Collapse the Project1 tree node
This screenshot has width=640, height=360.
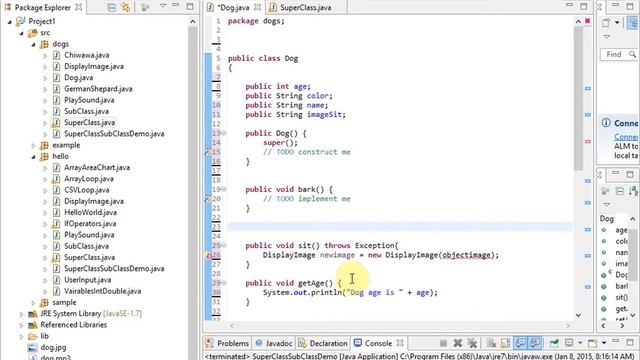pos(10,22)
